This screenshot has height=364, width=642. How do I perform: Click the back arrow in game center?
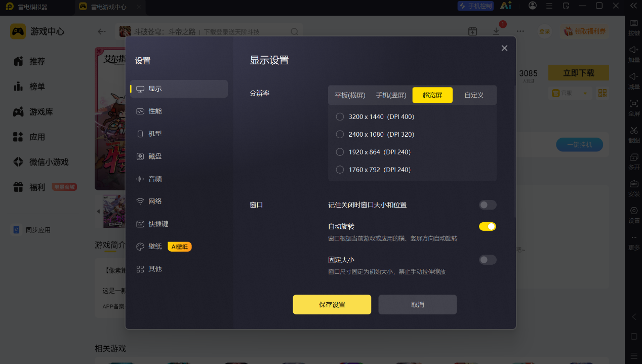102,31
